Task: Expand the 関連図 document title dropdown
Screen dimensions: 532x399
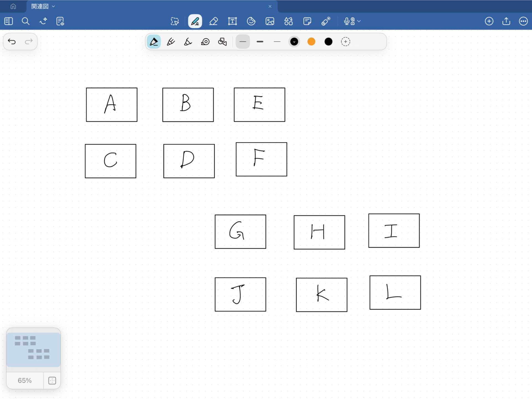Action: click(x=53, y=6)
